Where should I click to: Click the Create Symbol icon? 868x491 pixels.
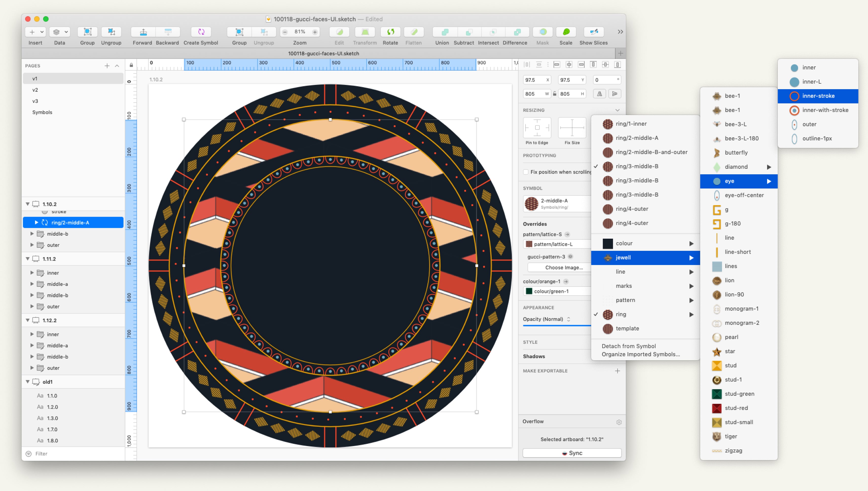[201, 32]
